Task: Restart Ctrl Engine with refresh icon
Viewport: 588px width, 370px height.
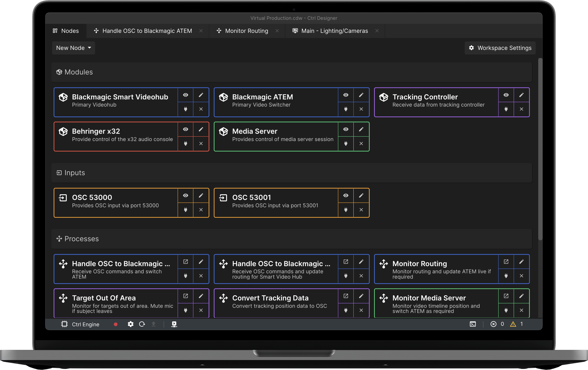Action: tap(142, 324)
